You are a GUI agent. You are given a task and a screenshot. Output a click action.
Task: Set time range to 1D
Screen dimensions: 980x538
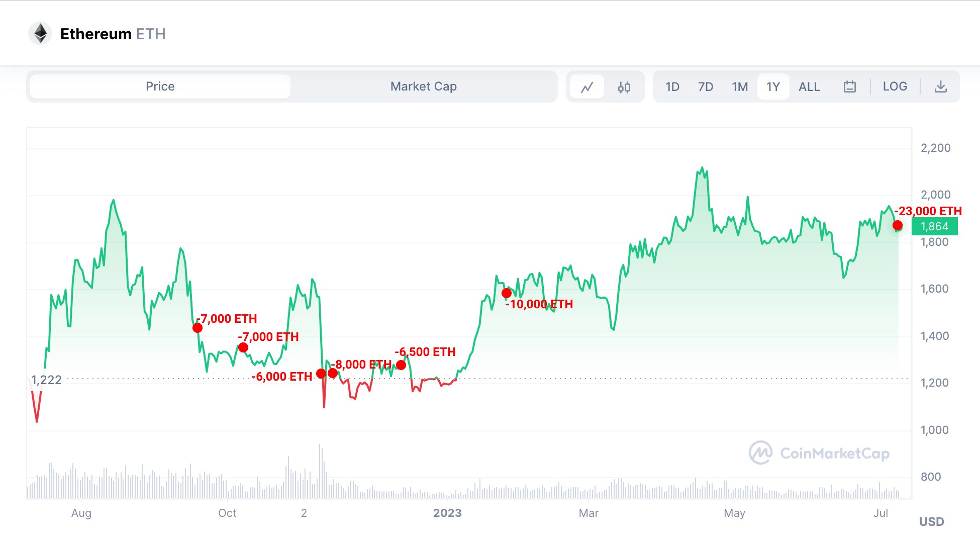(672, 86)
